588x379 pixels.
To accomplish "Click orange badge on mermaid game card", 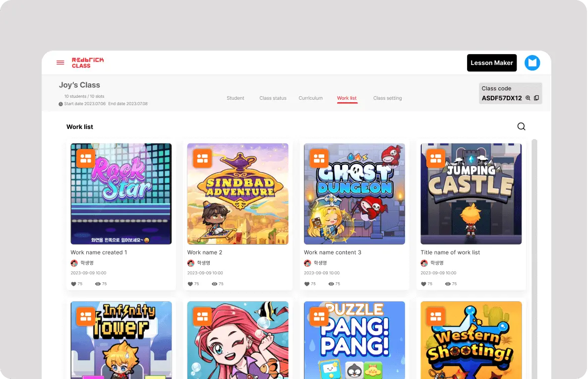I will pyautogui.click(x=202, y=316).
